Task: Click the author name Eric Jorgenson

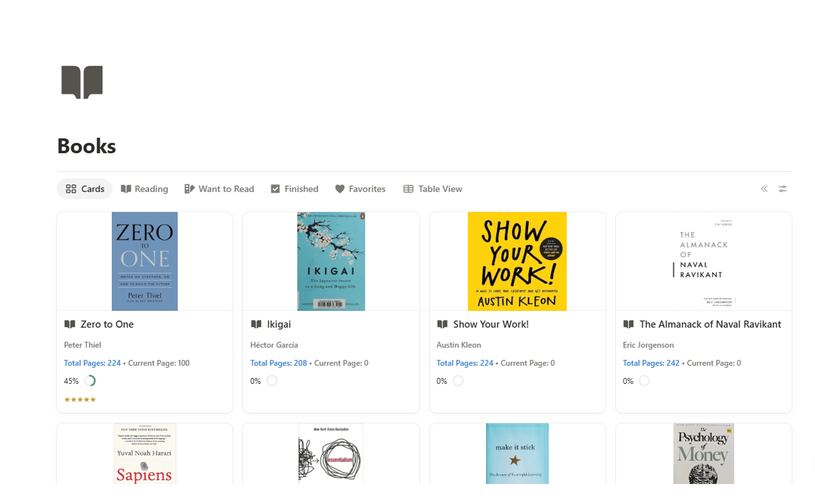Action: (648, 345)
